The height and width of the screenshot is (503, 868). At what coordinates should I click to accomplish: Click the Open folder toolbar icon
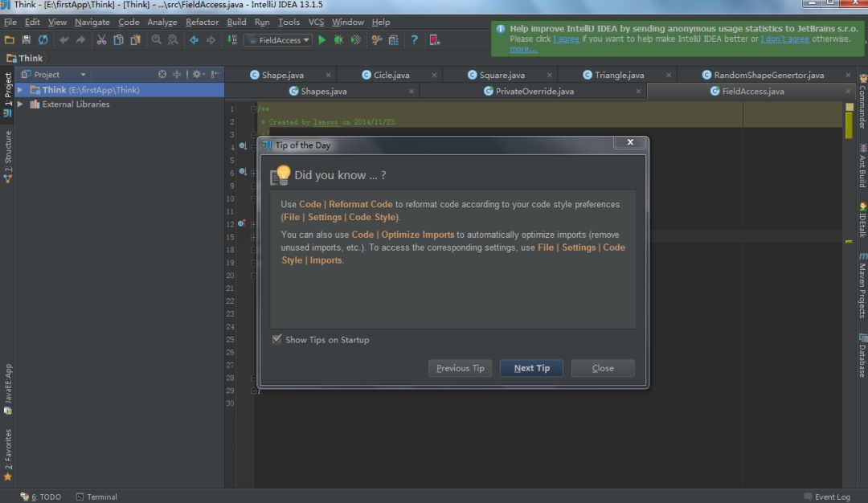coord(10,40)
